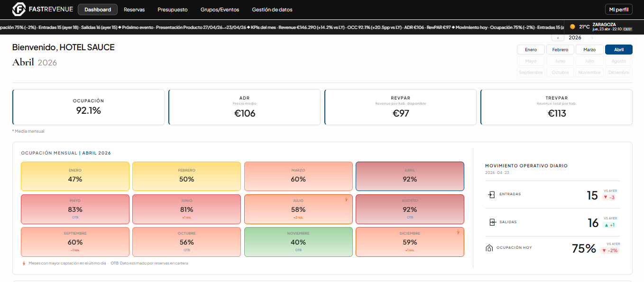The width and height of the screenshot is (644, 282).
Task: Select the Abril month button
Action: coord(619,50)
